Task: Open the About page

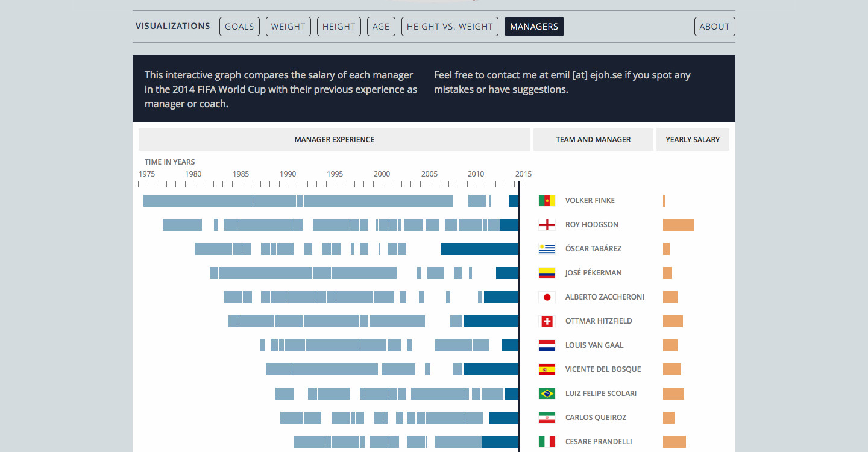Action: pos(714,27)
